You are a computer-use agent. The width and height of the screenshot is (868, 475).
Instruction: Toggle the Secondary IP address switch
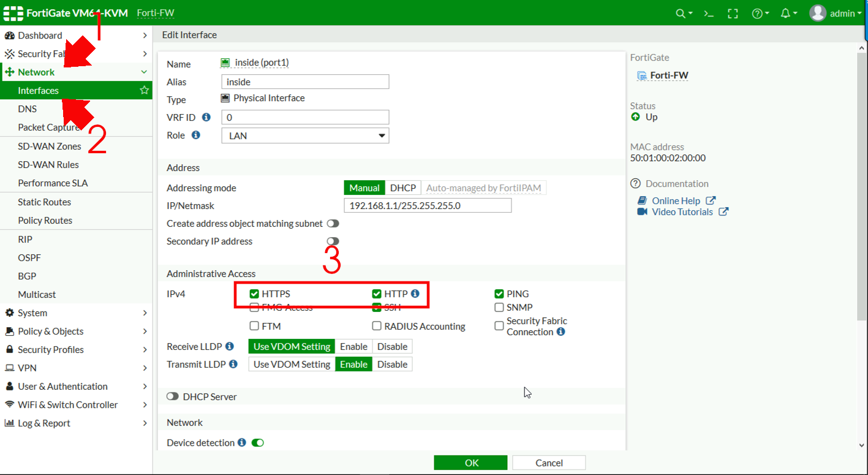(333, 241)
